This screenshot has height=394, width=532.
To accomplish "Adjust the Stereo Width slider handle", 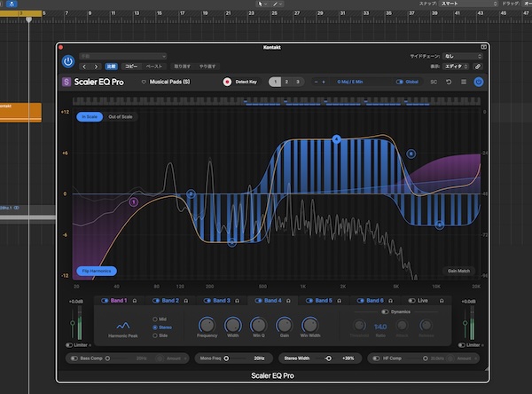I will click(328, 359).
